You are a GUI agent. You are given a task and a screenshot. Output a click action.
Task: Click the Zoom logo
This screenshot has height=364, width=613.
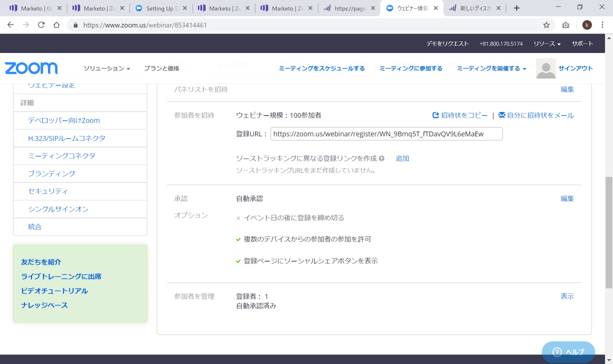click(31, 68)
